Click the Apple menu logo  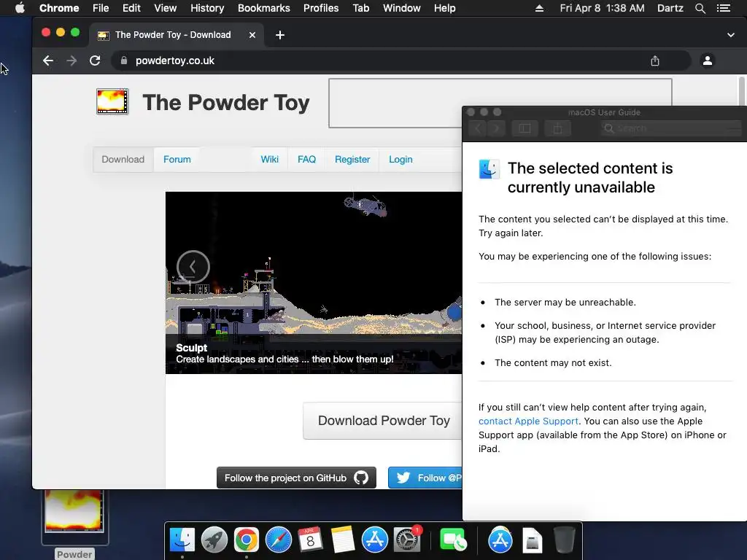pyautogui.click(x=20, y=8)
